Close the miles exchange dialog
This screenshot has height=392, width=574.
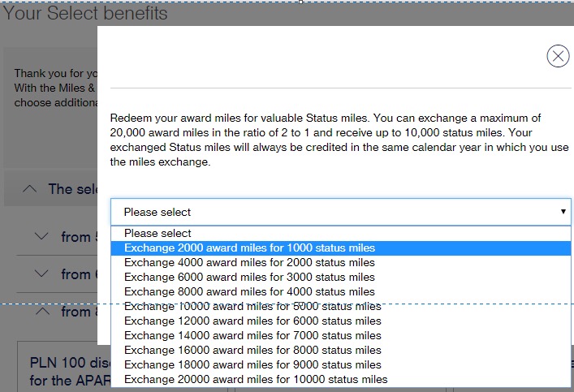(558, 56)
